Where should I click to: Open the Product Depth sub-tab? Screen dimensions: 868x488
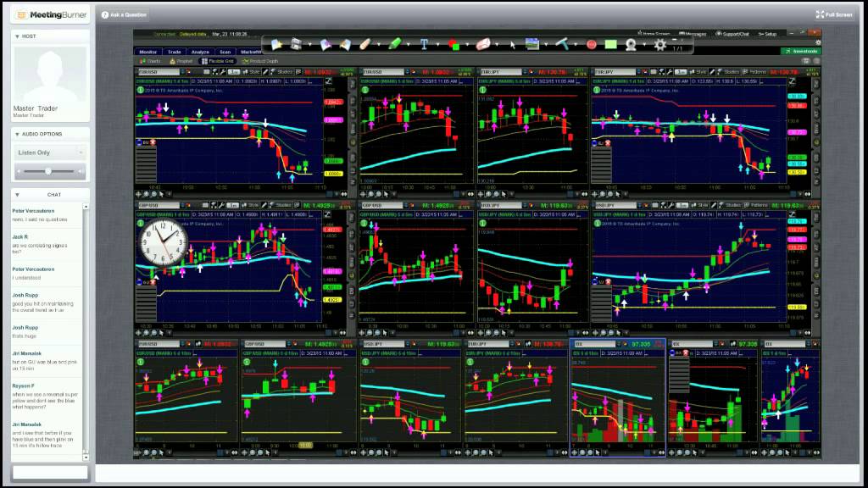coord(260,61)
